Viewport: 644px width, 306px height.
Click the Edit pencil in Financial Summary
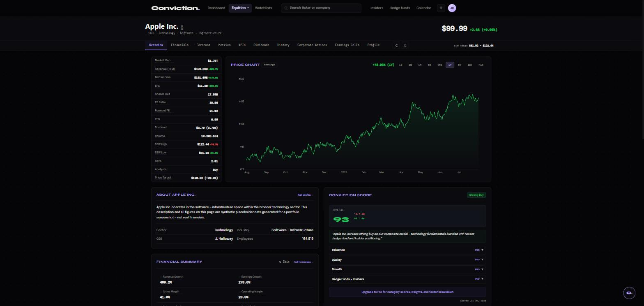284,262
